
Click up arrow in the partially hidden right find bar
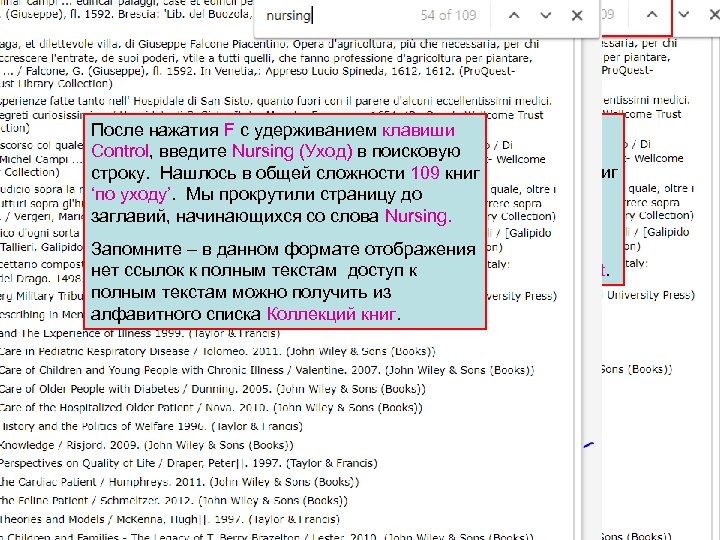[652, 15]
